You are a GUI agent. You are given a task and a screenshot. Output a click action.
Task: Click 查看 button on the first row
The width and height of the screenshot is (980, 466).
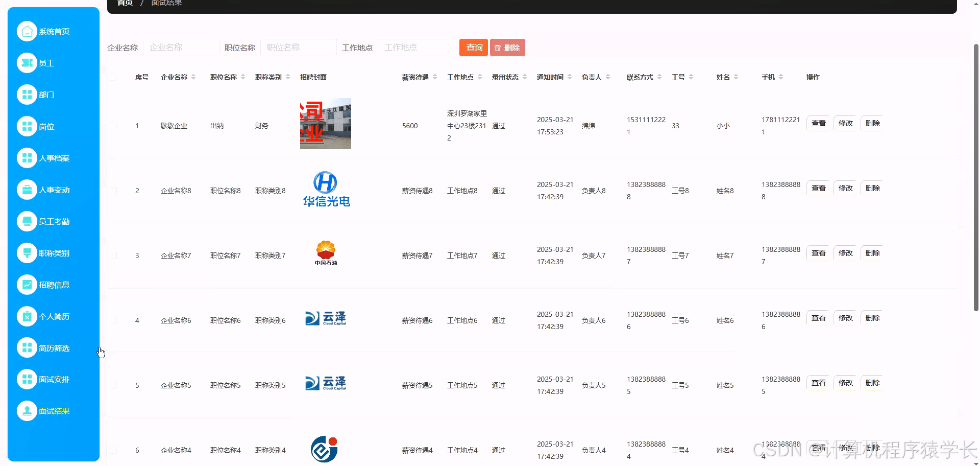tap(818, 123)
